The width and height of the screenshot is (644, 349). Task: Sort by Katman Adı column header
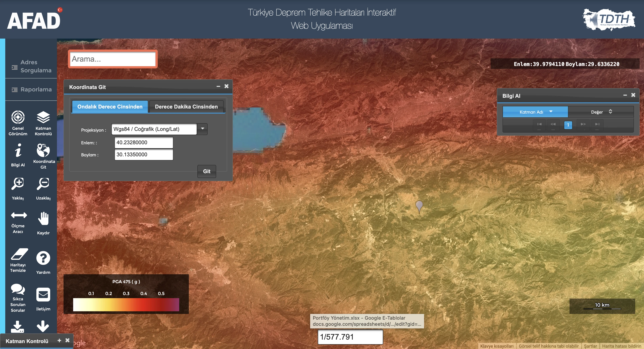[535, 112]
